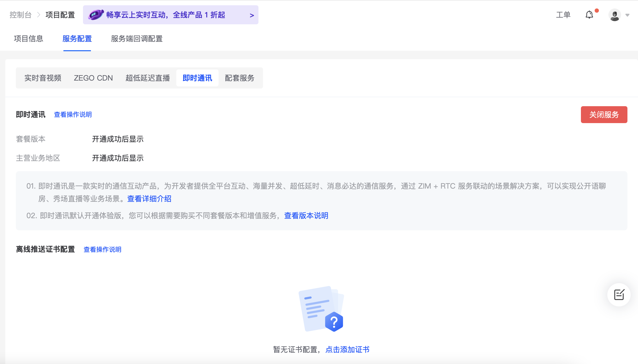638x364 pixels.
Task: Select the 配套服务 service tab
Action: [239, 78]
